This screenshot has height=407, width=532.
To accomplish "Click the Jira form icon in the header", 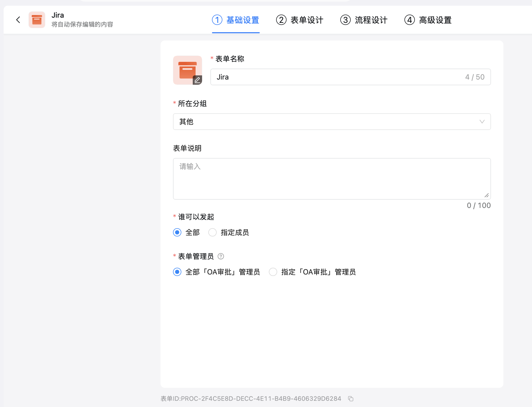I will 37,20.
